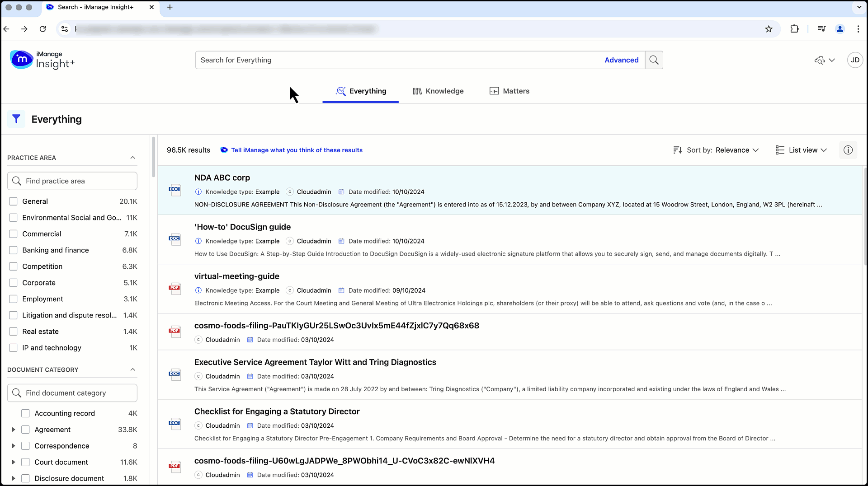Switch to the Matters tab
The height and width of the screenshot is (486, 868).
click(509, 91)
